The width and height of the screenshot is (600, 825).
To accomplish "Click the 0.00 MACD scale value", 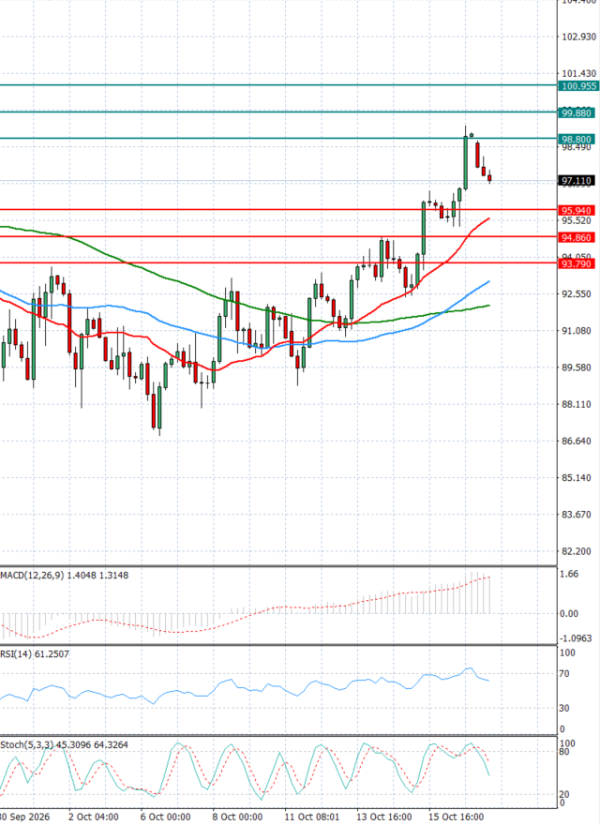I will [x=569, y=613].
